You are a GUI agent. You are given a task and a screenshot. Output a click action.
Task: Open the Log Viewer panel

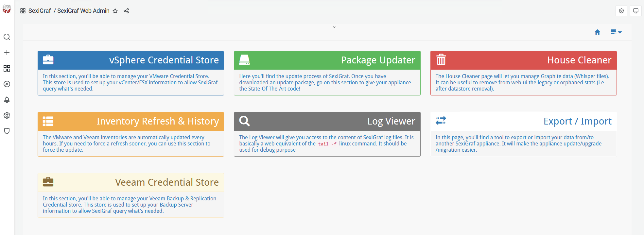click(391, 121)
